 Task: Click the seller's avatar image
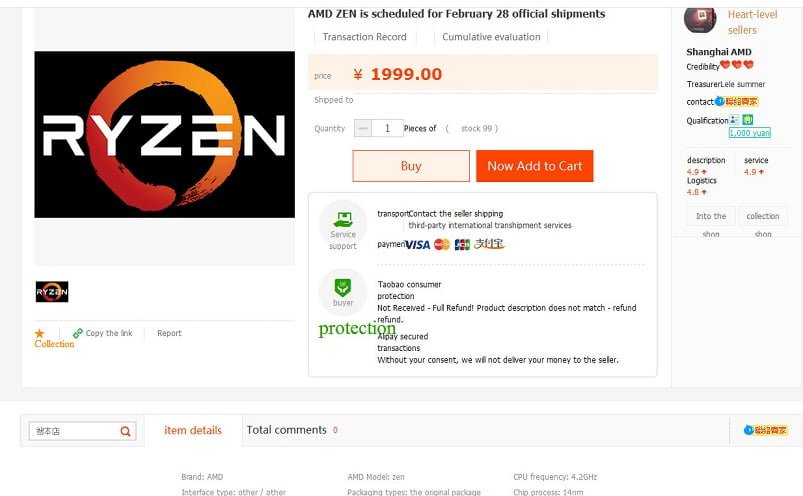click(700, 17)
